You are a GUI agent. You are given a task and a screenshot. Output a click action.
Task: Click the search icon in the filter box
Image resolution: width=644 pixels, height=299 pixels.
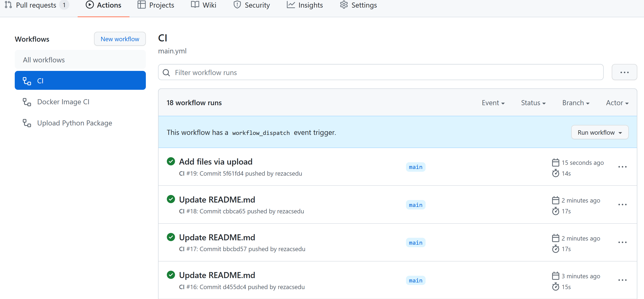click(166, 73)
